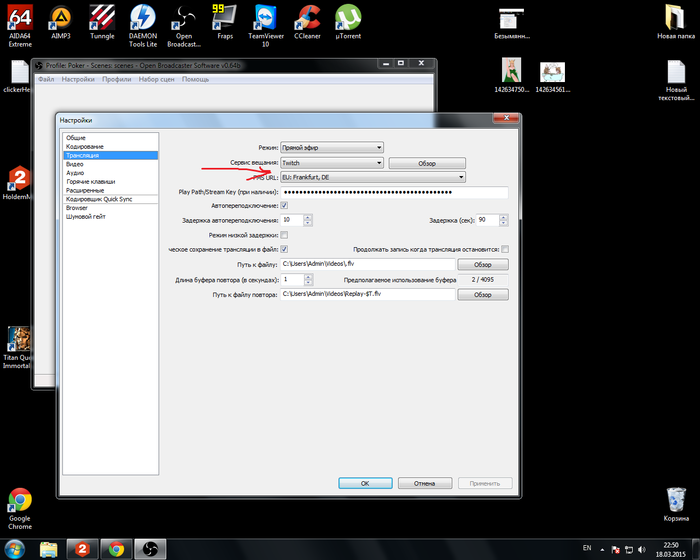Image resolution: width=700 pixels, height=560 pixels.
Task: Open FMS URL server dropdown
Action: click(x=373, y=177)
